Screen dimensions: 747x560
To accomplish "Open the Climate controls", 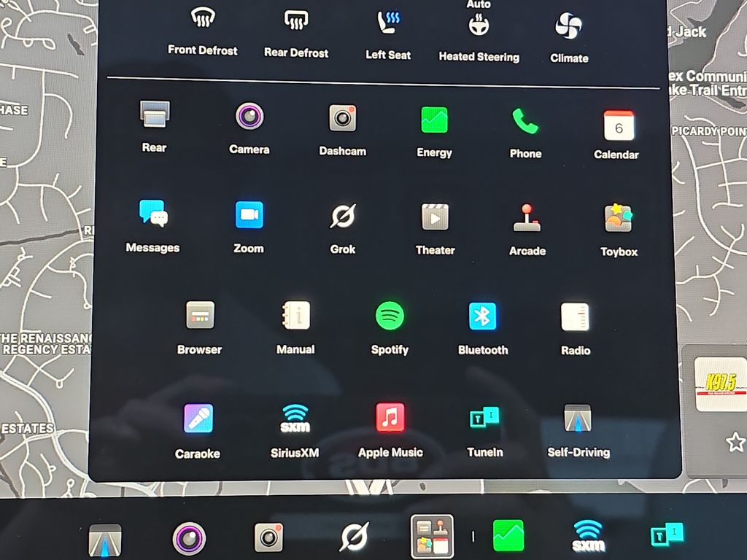I will point(569,38).
